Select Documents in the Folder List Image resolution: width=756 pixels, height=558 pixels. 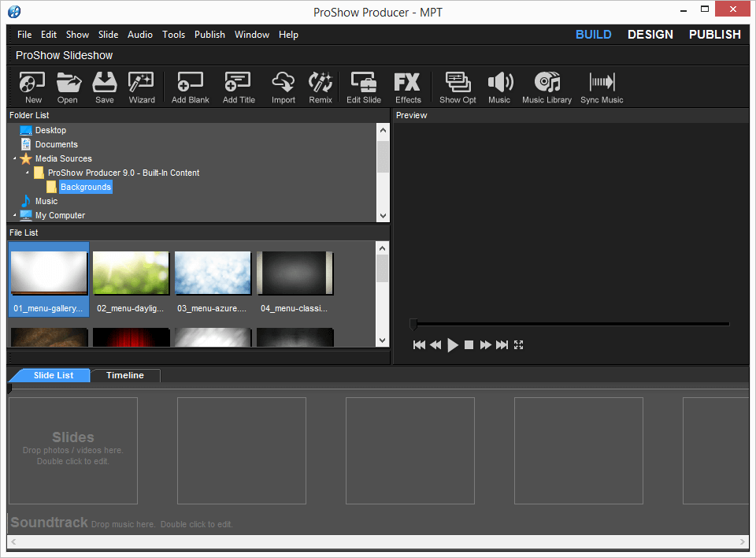tap(57, 144)
